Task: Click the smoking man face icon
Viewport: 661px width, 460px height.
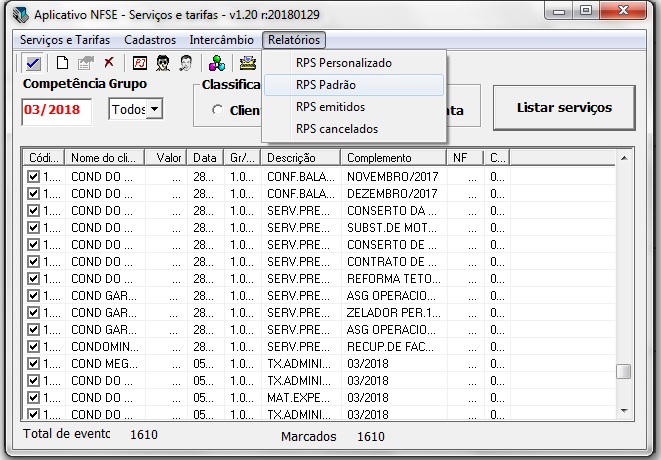Action: click(186, 64)
